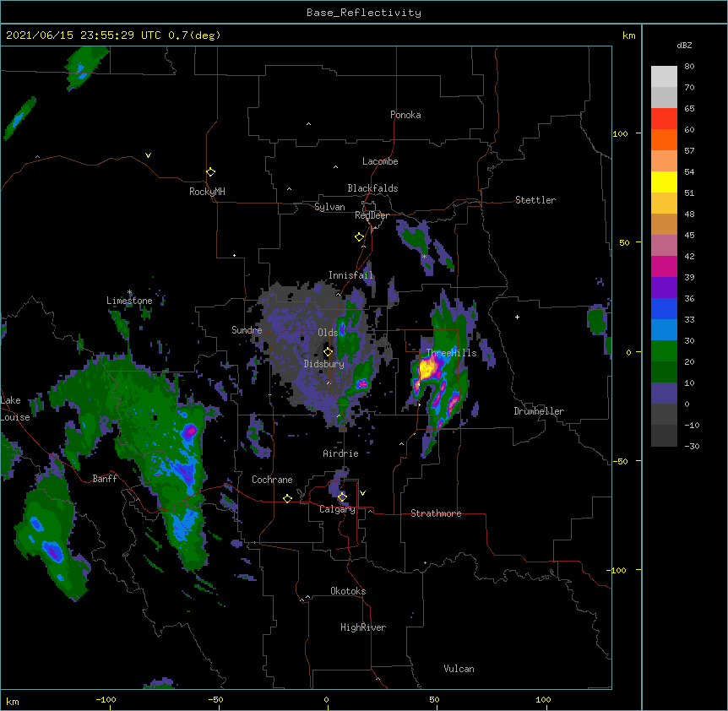
Task: Click the white plus marker north of Drumheller
Action: pyautogui.click(x=517, y=317)
